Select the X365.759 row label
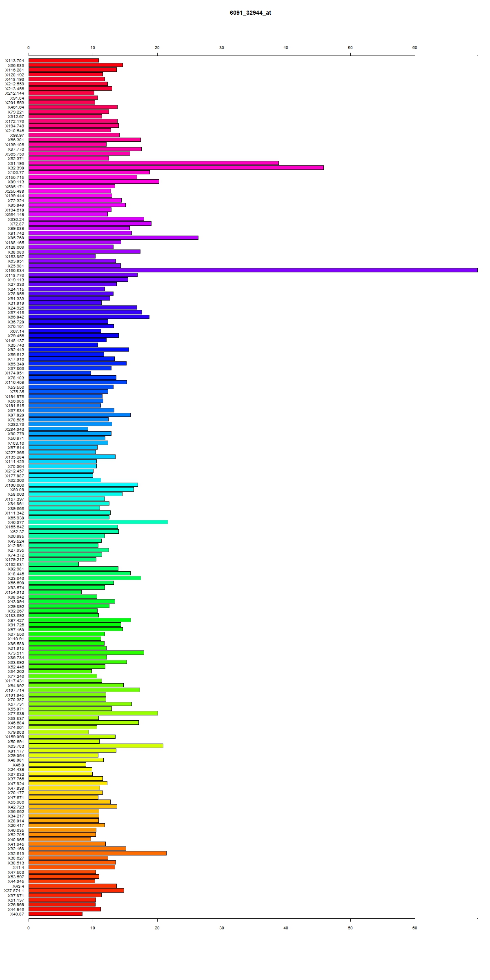This screenshot has height=980, width=490. point(15,154)
